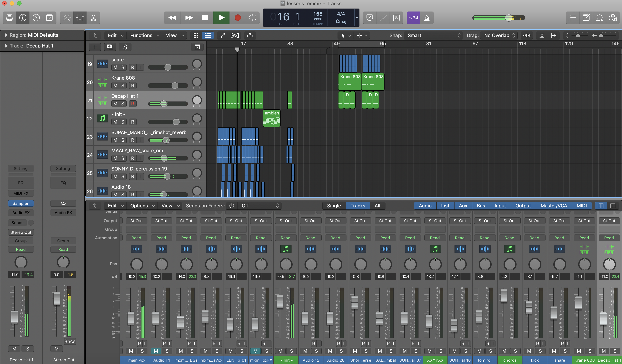Click the Duplicate Track button
This screenshot has width=622, height=364.
[x=110, y=47]
